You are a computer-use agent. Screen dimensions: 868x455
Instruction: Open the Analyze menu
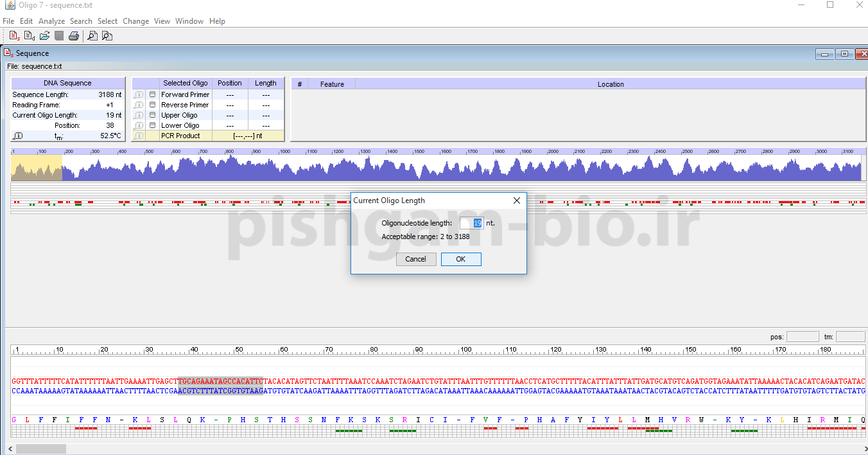point(51,21)
